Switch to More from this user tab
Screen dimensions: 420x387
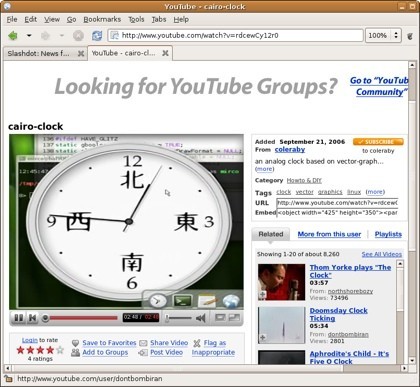329,234
